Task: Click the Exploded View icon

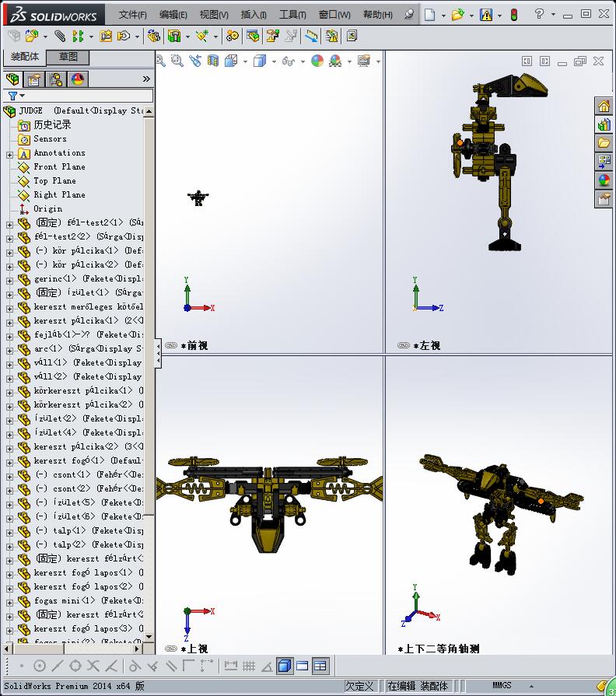Action: [x=272, y=36]
